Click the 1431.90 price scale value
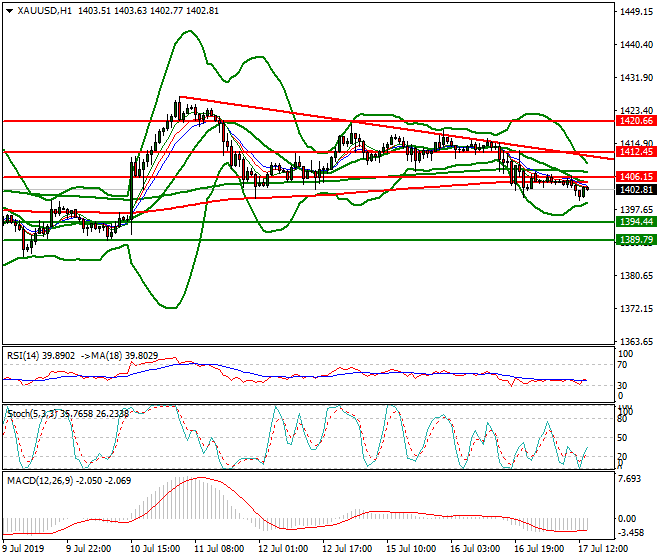Screen dimensions: 660x560 636,78
